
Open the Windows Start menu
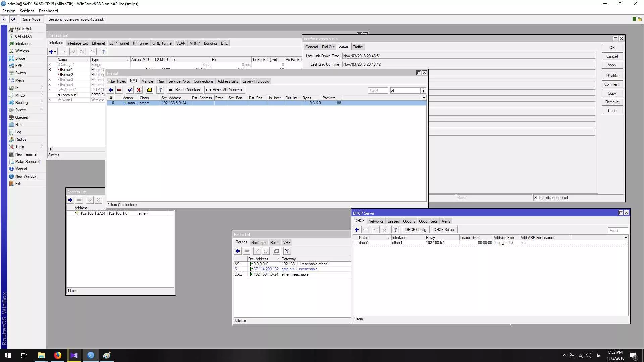click(8, 355)
